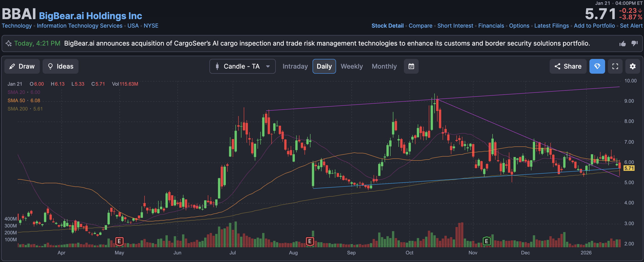Click the thumbs down icon on news
This screenshot has height=262, width=644.
click(x=634, y=44)
